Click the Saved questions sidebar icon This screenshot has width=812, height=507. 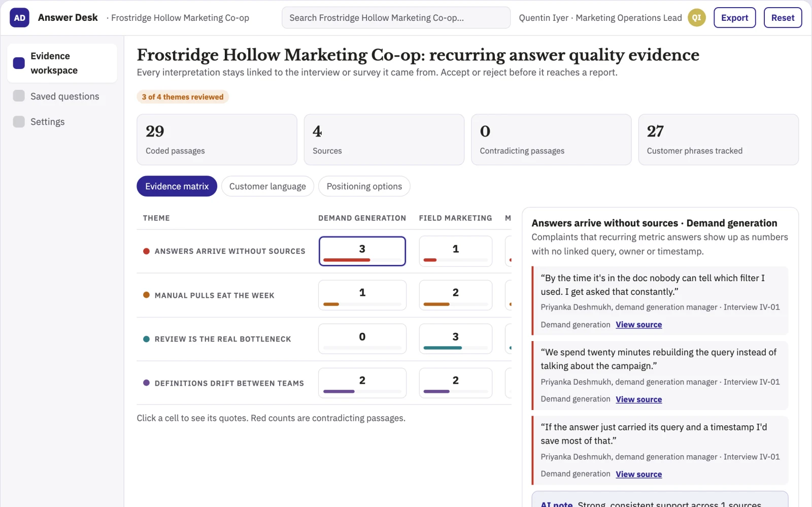(x=19, y=96)
